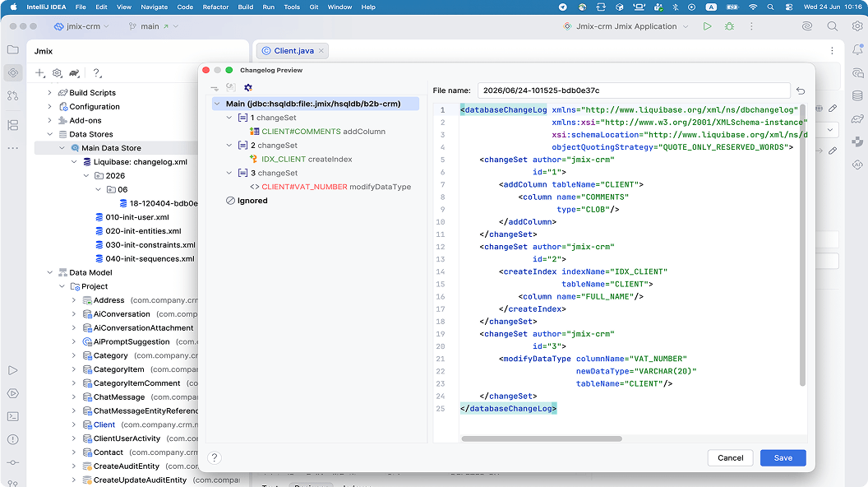868x487 pixels.
Task: Open the Database tool window icon
Action: (x=857, y=96)
